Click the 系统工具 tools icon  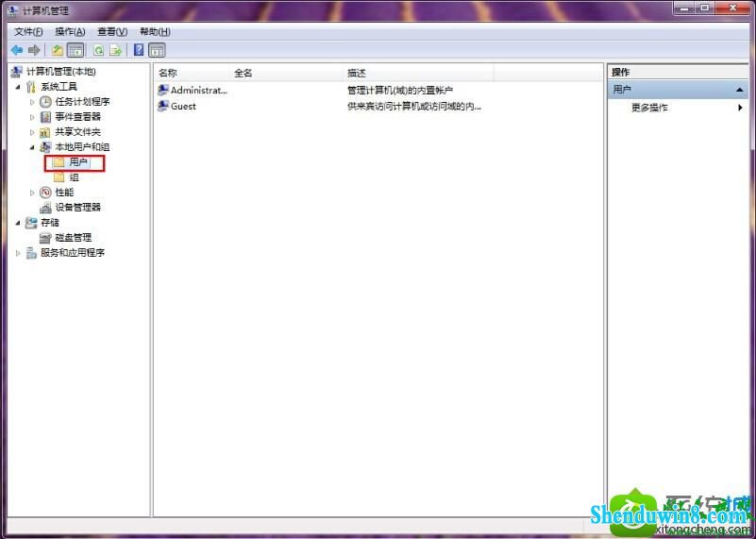(x=31, y=87)
